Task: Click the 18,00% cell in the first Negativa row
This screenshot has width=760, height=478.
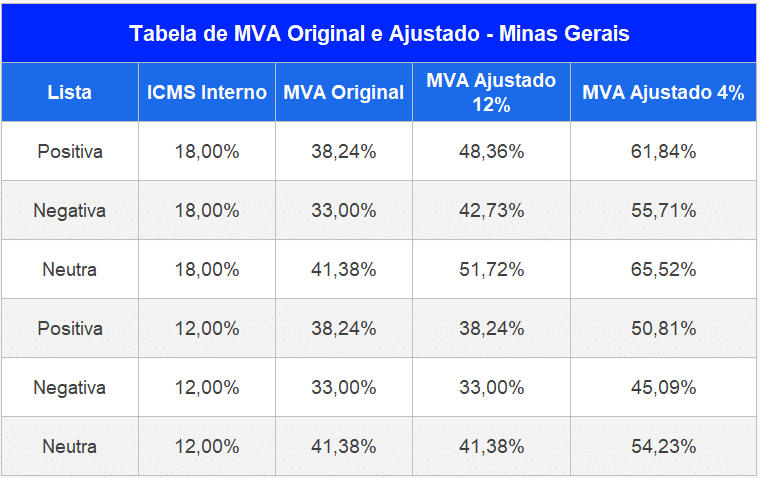Action: point(207,211)
